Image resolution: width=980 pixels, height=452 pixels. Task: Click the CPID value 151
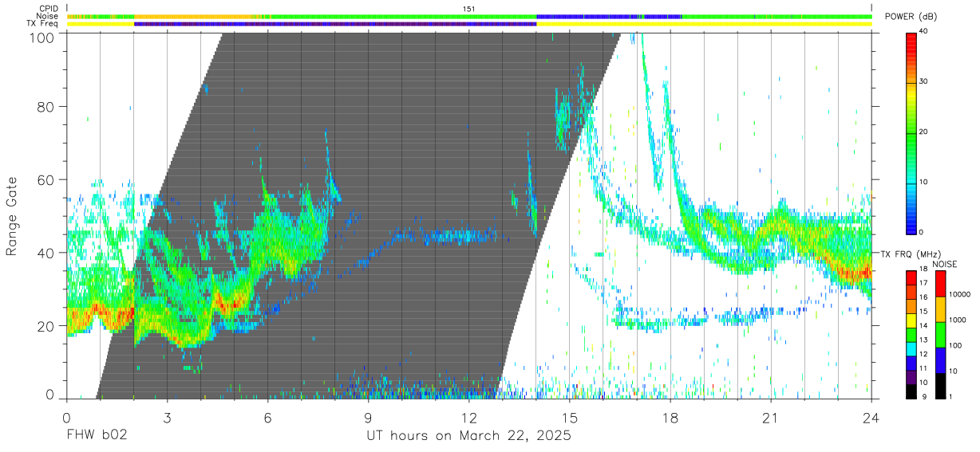(x=469, y=9)
